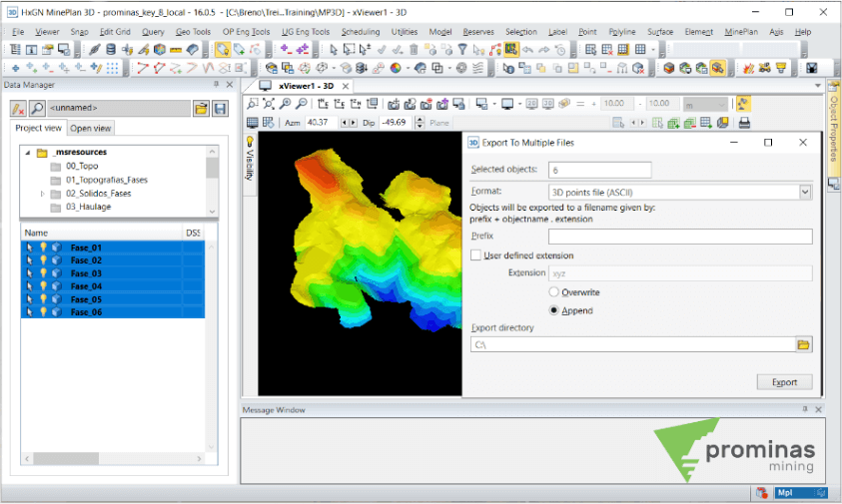Expand the 02_Solidos_Fases folder
The image size is (842, 504).
coord(42,194)
